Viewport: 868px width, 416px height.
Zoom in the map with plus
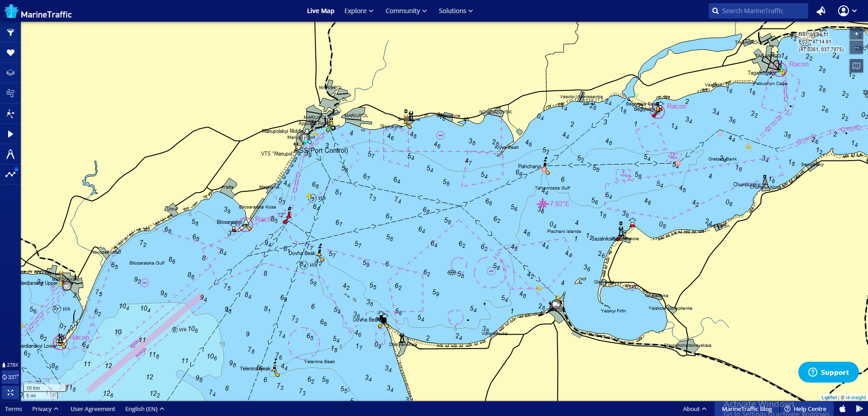[x=856, y=34]
